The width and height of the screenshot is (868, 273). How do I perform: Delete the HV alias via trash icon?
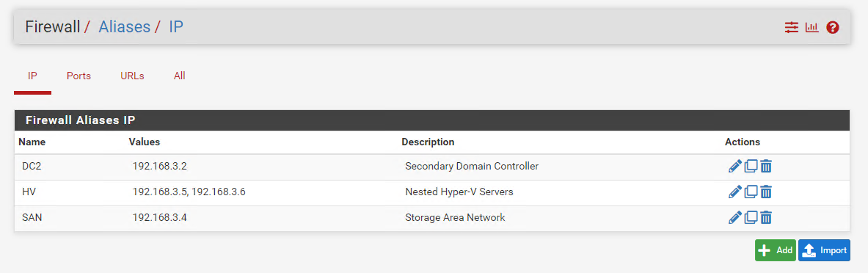point(765,192)
